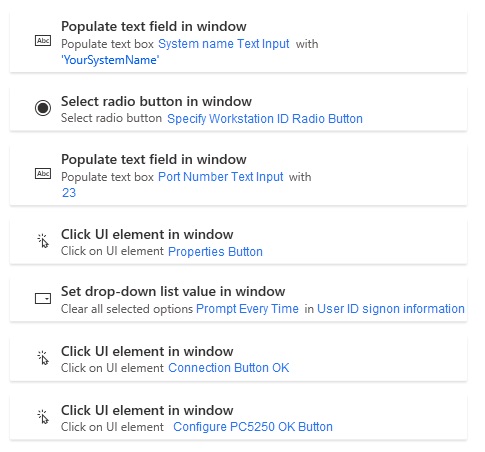Open the Port Number Text Input link
Viewport: 485px width, 452px height.
point(221,177)
